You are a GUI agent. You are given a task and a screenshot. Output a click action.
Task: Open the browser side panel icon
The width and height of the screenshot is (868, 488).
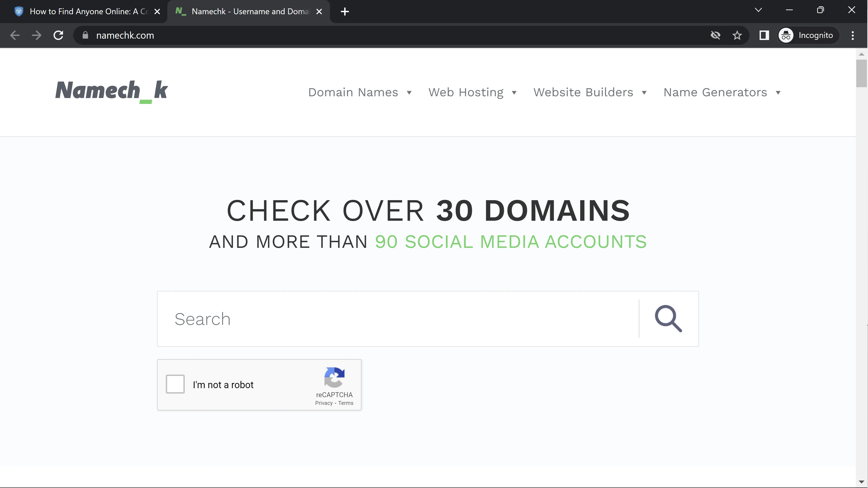pyautogui.click(x=764, y=35)
